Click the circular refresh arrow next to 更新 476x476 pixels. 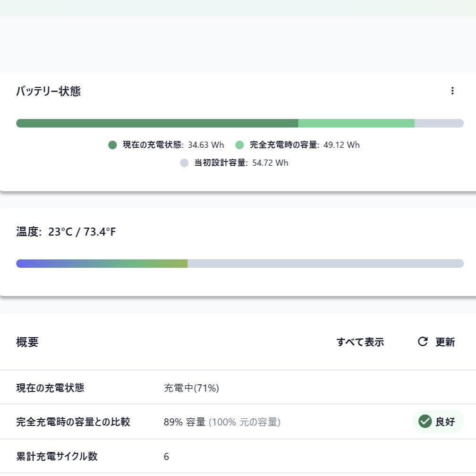[422, 342]
